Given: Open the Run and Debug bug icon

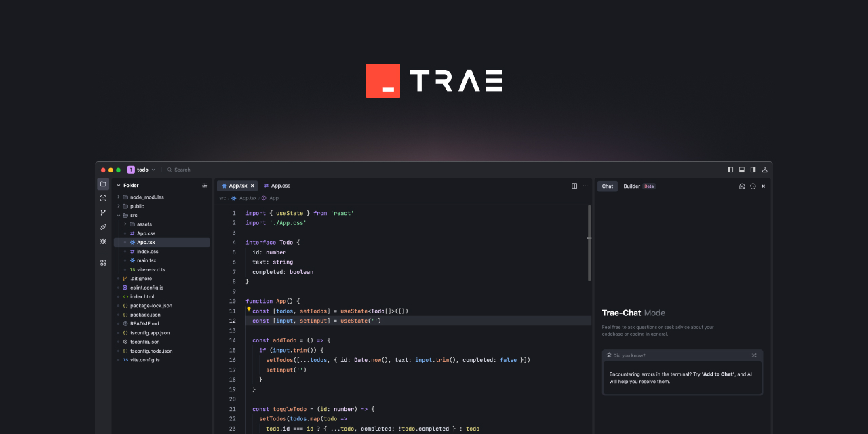Looking at the screenshot, I should click(x=103, y=241).
